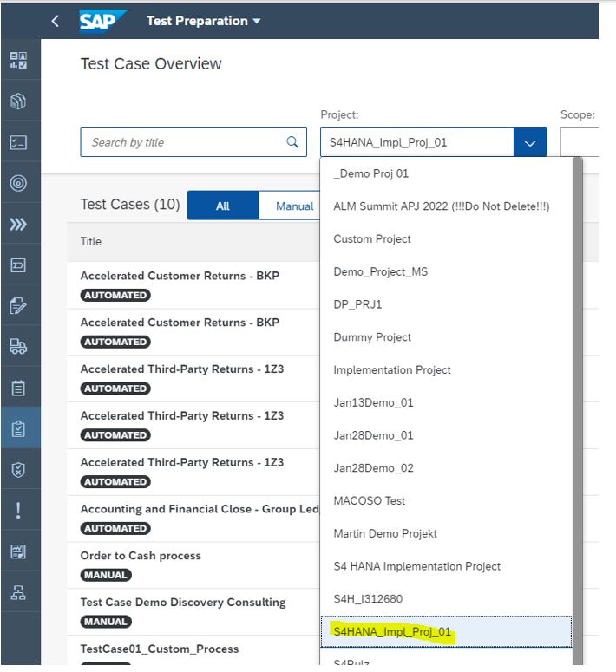Open the target scope sidebar icon
The width and height of the screenshot is (616, 672).
[x=18, y=183]
